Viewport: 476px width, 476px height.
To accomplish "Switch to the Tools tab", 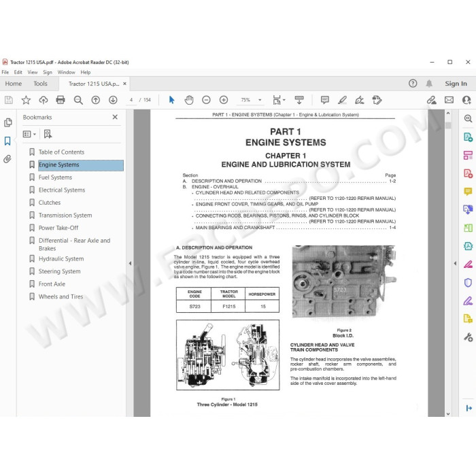I will pyautogui.click(x=40, y=84).
